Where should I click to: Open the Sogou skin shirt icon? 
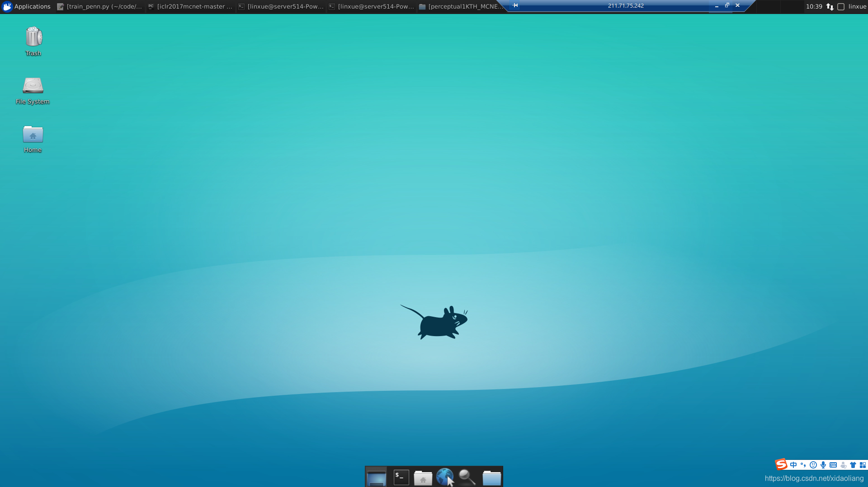853,465
